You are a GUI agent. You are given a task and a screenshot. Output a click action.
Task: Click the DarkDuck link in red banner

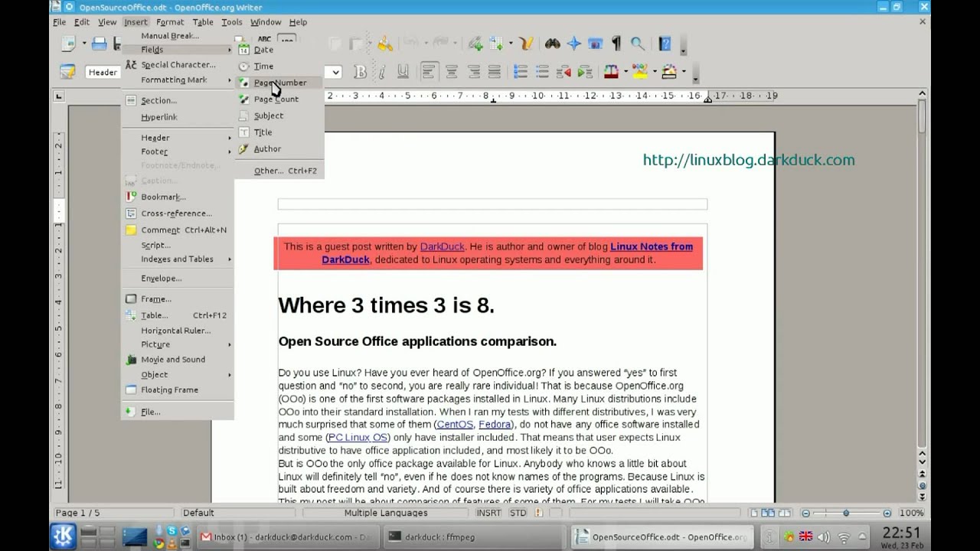tap(442, 246)
